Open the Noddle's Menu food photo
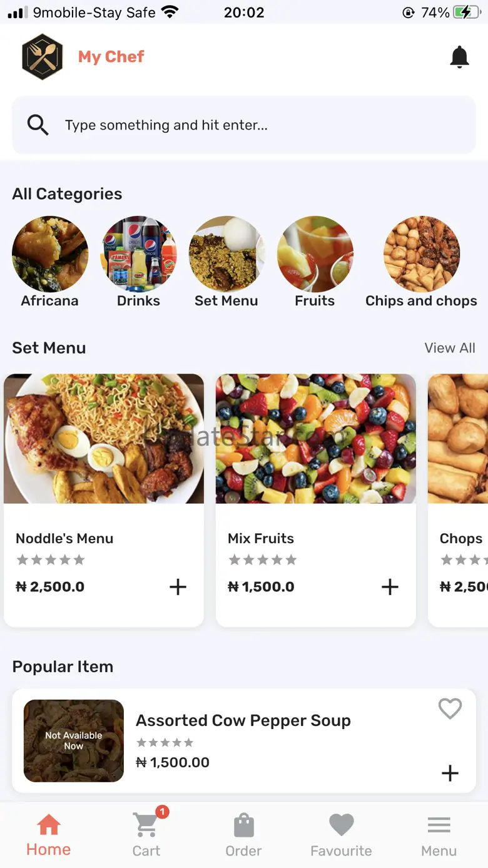The width and height of the screenshot is (488, 868). click(x=104, y=439)
